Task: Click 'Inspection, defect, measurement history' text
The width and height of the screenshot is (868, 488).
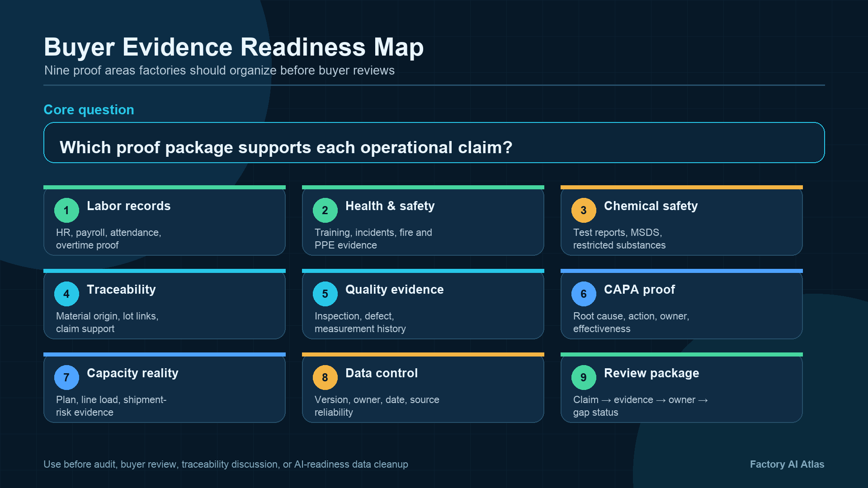Action: [360, 322]
